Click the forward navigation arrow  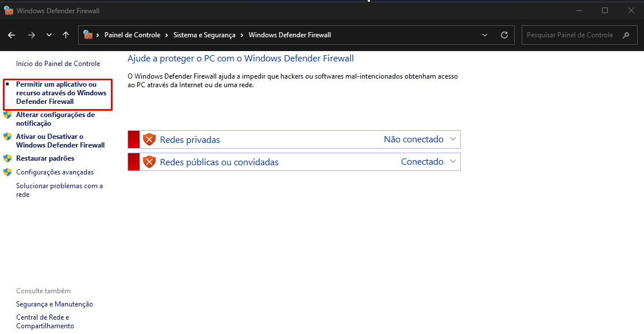(31, 35)
